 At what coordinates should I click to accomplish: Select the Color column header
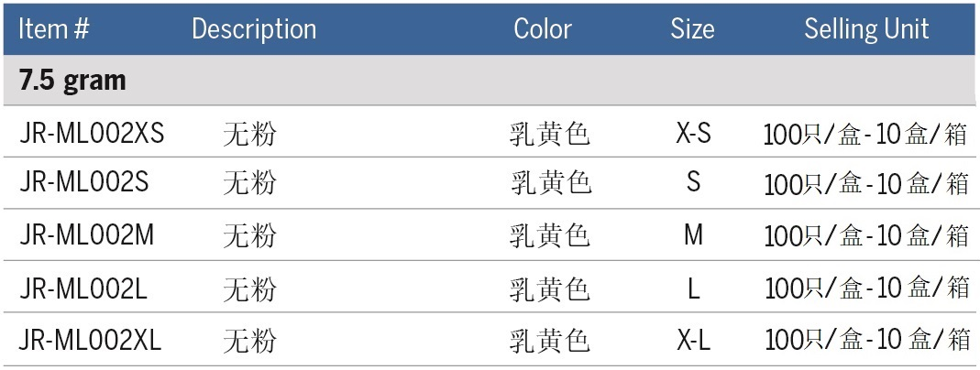[x=543, y=29]
